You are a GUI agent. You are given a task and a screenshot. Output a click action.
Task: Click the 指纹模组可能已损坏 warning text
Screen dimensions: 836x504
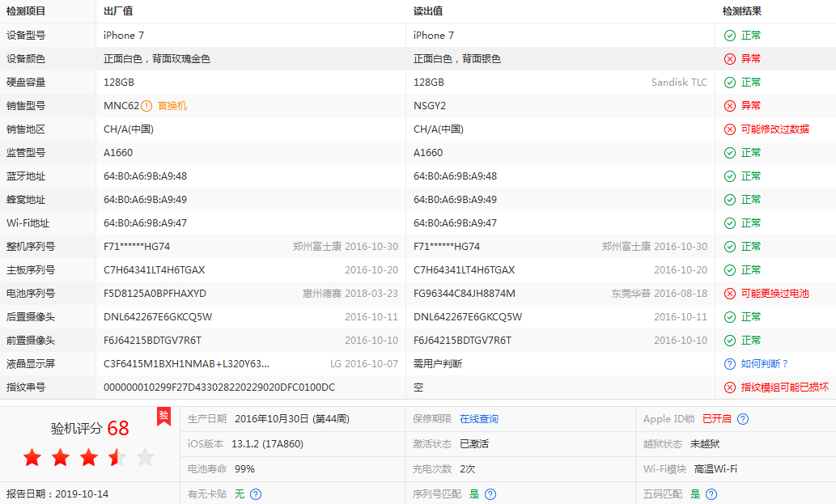coord(785,388)
